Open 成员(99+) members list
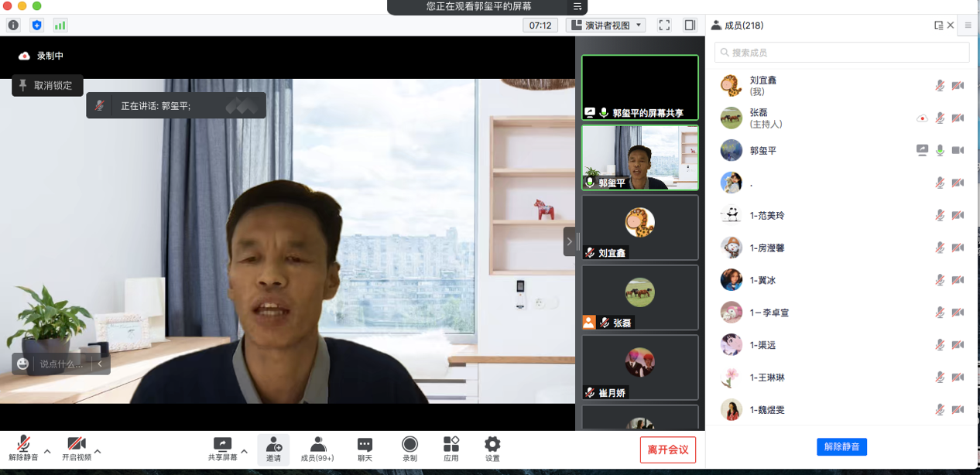Image resolution: width=980 pixels, height=475 pixels. (317, 449)
